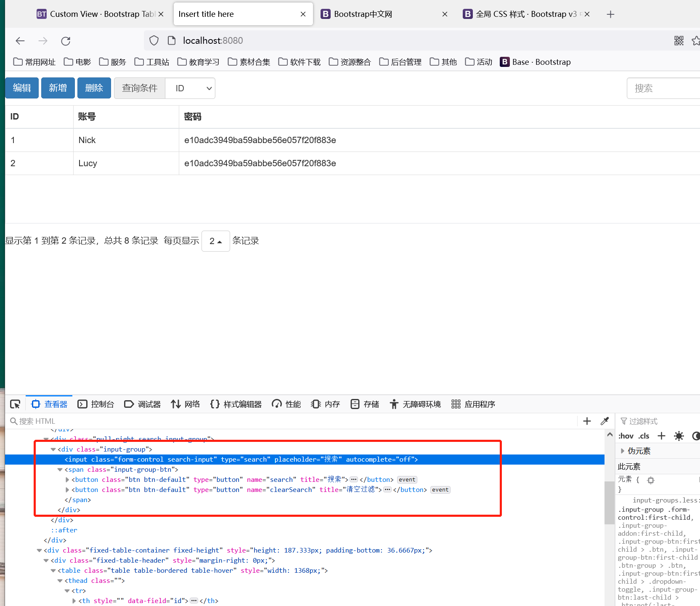The width and height of the screenshot is (700, 606).
Task: Open the 查看器 inspector tab
Action: click(x=49, y=404)
